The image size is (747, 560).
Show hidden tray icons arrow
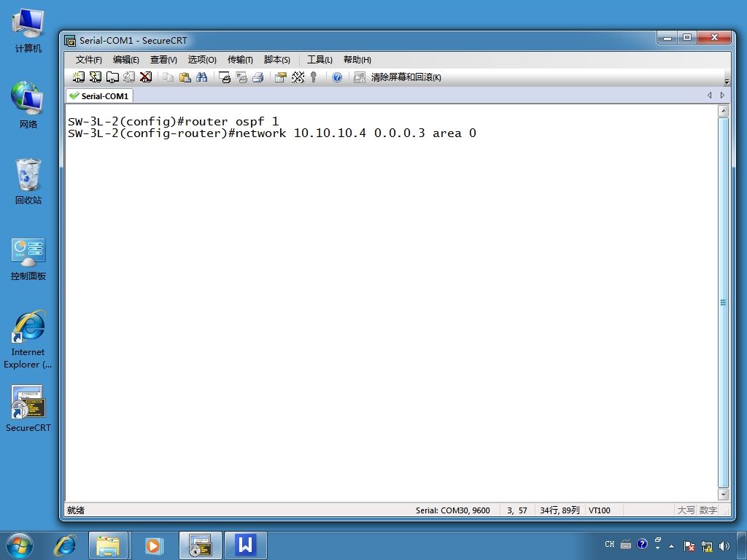click(x=672, y=546)
